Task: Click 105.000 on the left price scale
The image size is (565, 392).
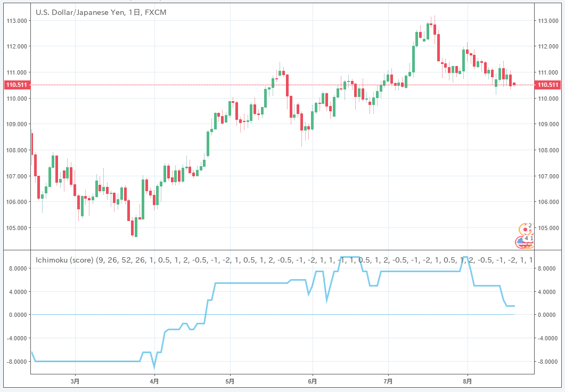Action: (17, 228)
